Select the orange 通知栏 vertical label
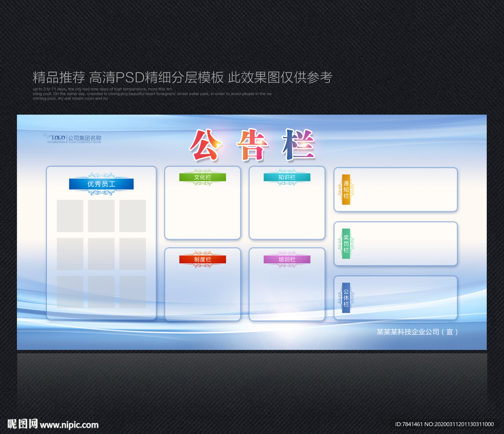 tap(346, 190)
